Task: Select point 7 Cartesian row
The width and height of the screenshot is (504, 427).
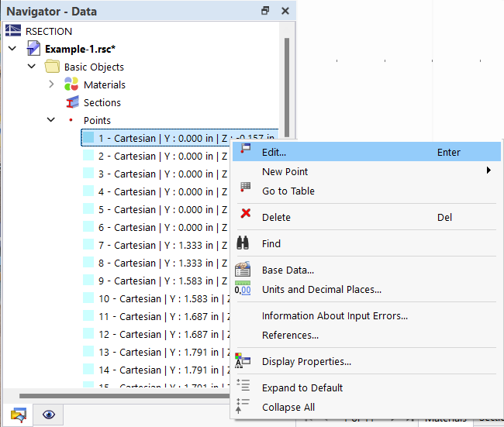Action: click(156, 245)
